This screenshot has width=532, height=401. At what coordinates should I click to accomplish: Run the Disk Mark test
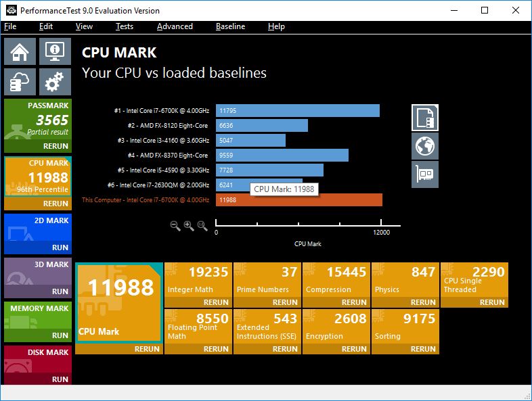[38, 379]
